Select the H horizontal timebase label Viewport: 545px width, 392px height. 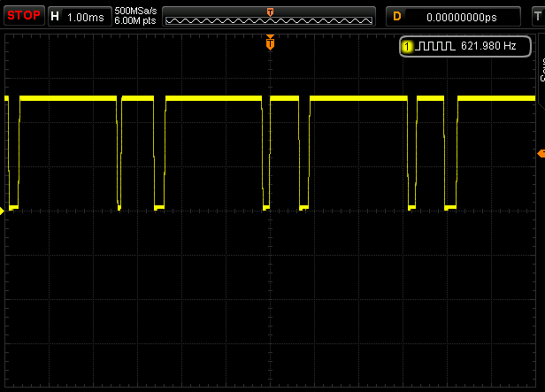[x=55, y=16]
